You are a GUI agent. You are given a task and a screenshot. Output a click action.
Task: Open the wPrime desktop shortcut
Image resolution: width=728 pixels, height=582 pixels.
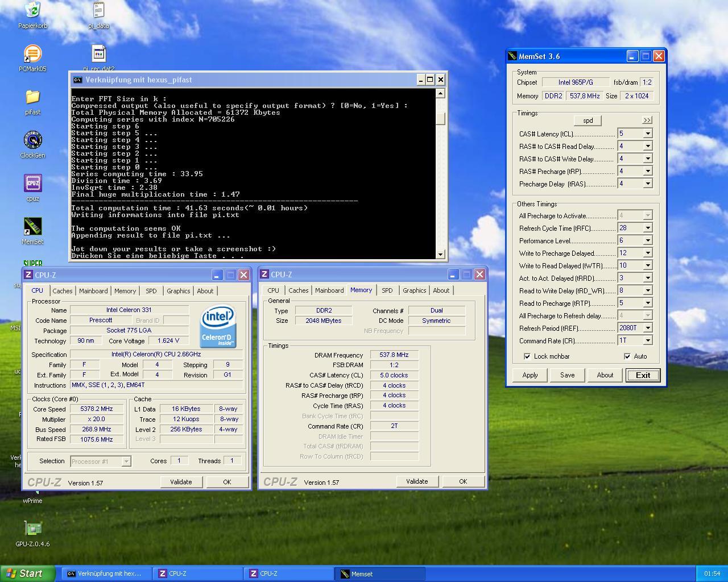pyautogui.click(x=32, y=500)
